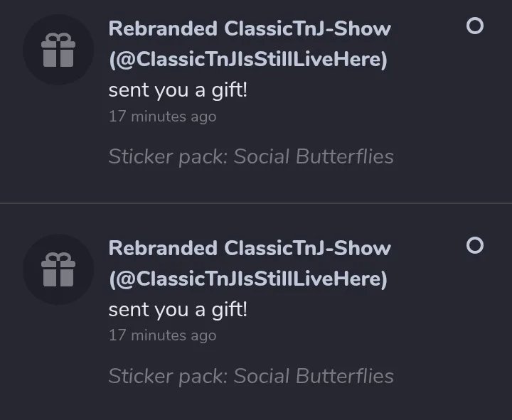Mark the bottom gift notification as read
This screenshot has width=512, height=420.
tap(474, 245)
